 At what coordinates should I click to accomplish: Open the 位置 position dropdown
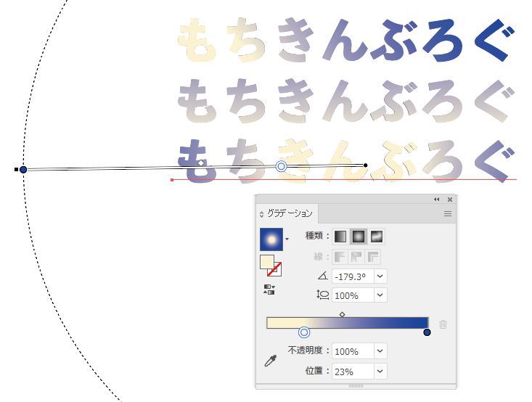point(380,372)
